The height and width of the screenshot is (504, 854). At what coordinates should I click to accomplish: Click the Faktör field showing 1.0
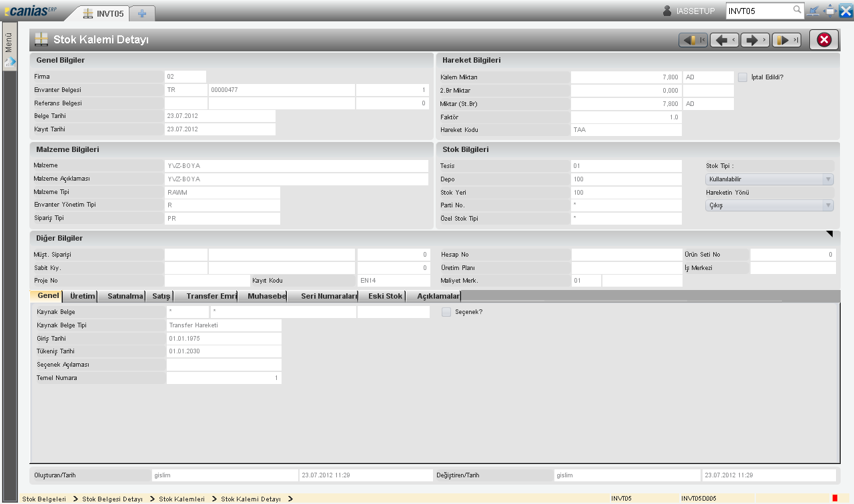pyautogui.click(x=626, y=117)
